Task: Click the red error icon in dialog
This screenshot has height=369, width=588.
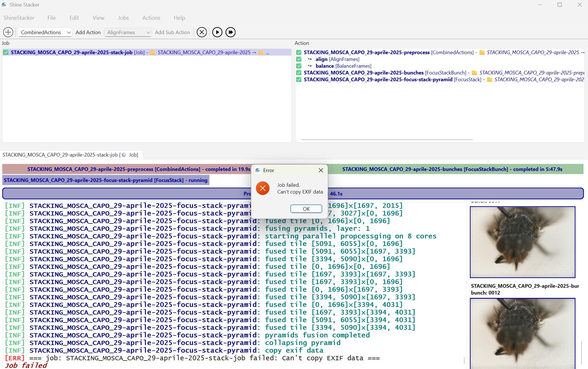Action: 262,188
